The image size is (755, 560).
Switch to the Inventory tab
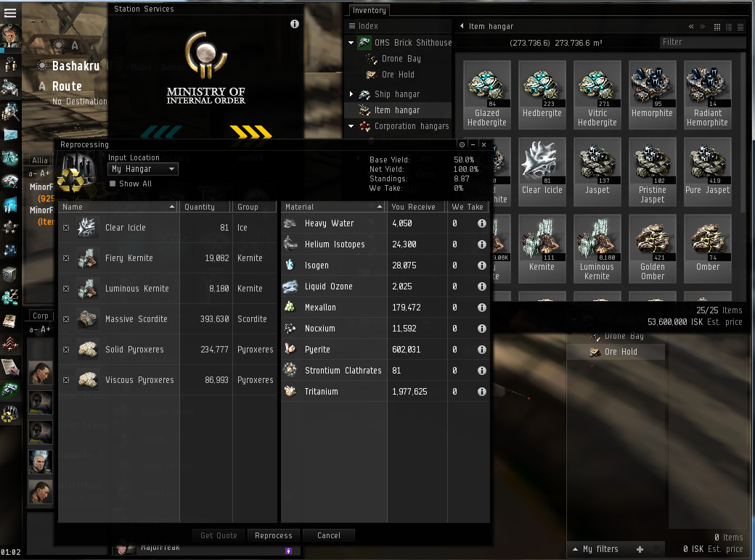369,10
